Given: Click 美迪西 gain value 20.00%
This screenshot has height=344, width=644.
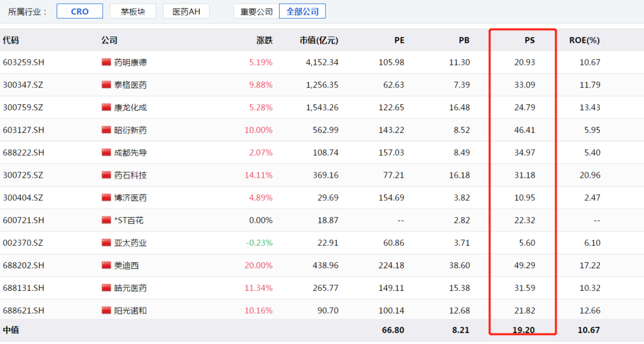Looking at the screenshot, I should tap(258, 265).
